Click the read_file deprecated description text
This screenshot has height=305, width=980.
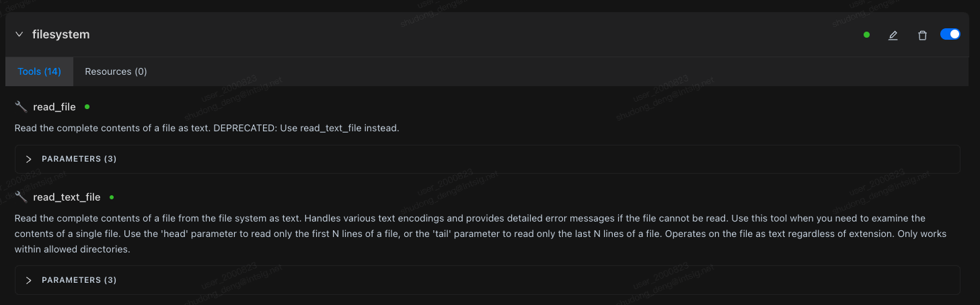(x=206, y=128)
